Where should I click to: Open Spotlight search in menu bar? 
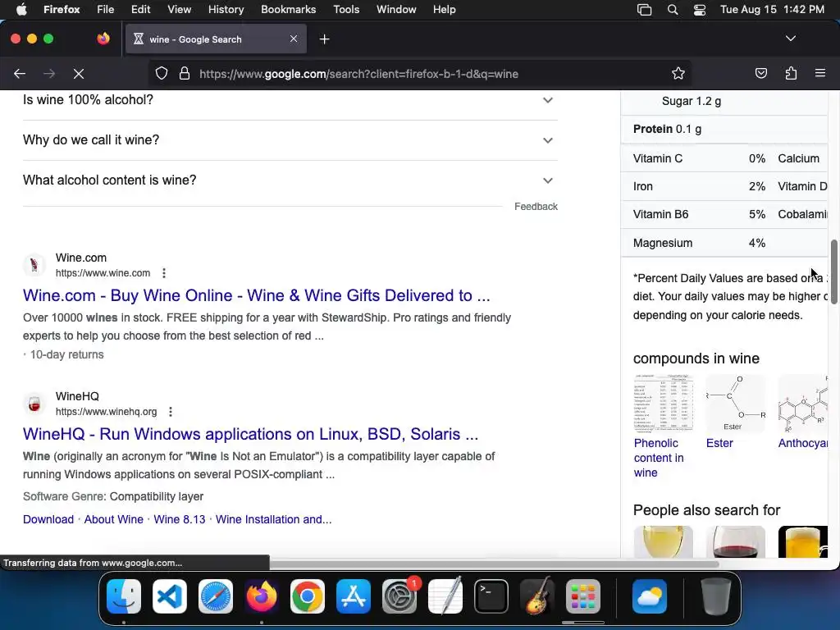[x=673, y=10]
